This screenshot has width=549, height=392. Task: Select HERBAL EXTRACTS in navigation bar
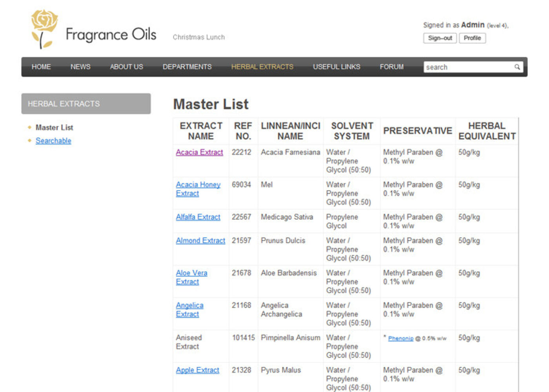pyautogui.click(x=262, y=67)
